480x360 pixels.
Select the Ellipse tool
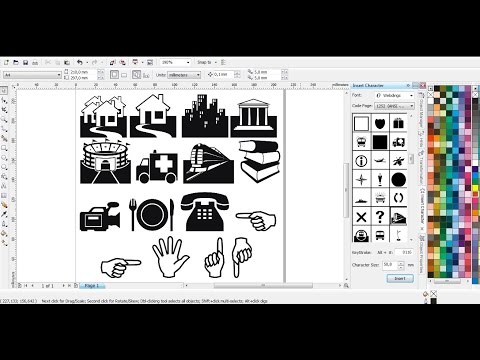pos(4,158)
